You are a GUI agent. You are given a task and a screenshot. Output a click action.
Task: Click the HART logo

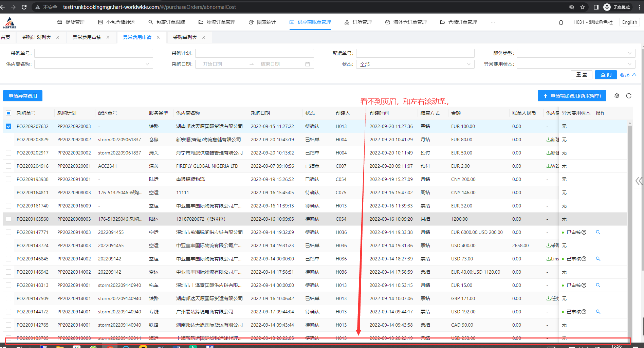[10, 23]
